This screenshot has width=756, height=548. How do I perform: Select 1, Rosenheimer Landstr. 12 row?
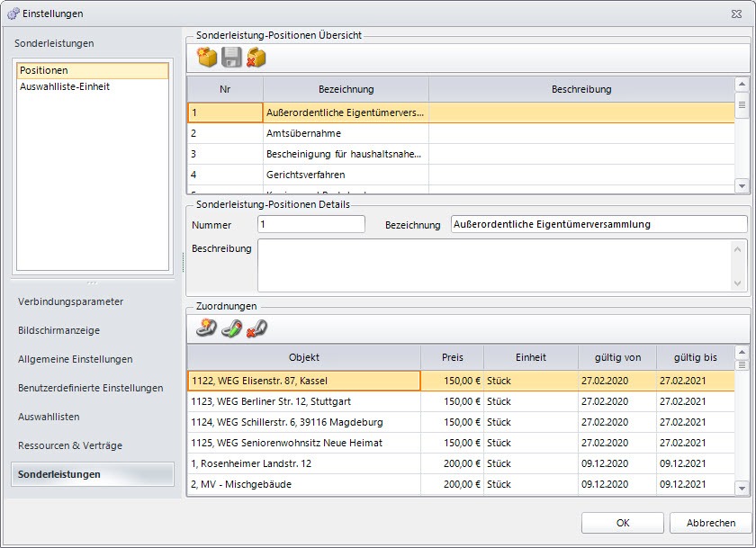point(461,463)
